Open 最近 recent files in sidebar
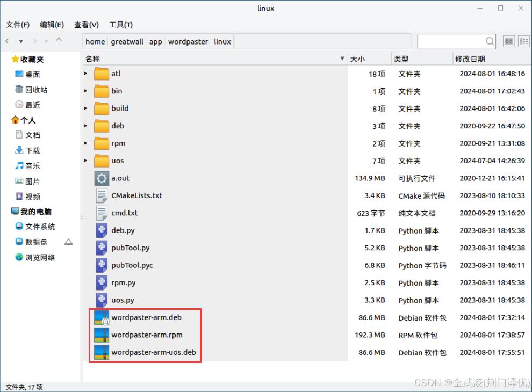 28,105
